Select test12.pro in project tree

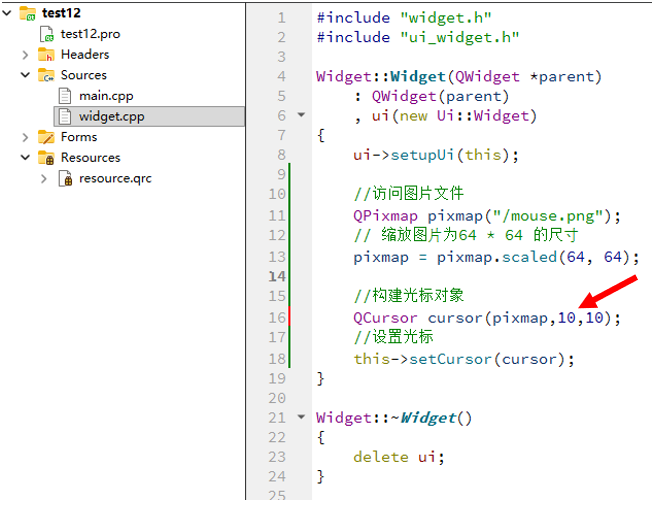(x=90, y=34)
